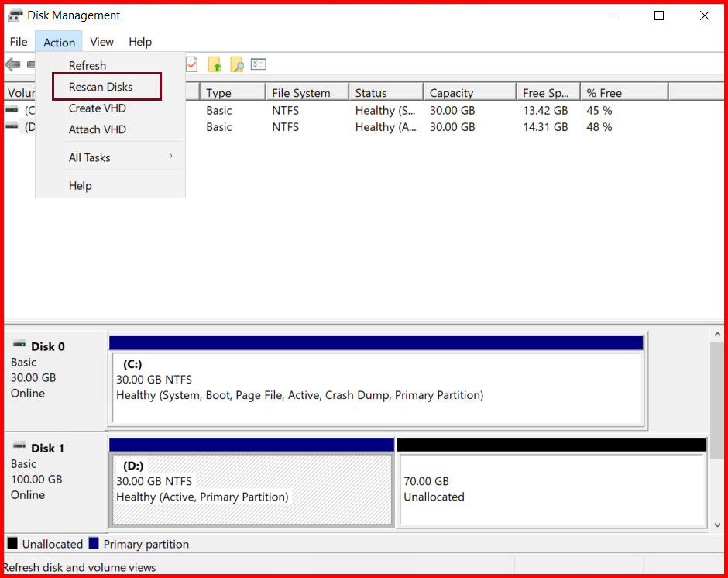Screen dimensions: 728x578
Task: Click the Up one level folder icon
Action: [215, 64]
